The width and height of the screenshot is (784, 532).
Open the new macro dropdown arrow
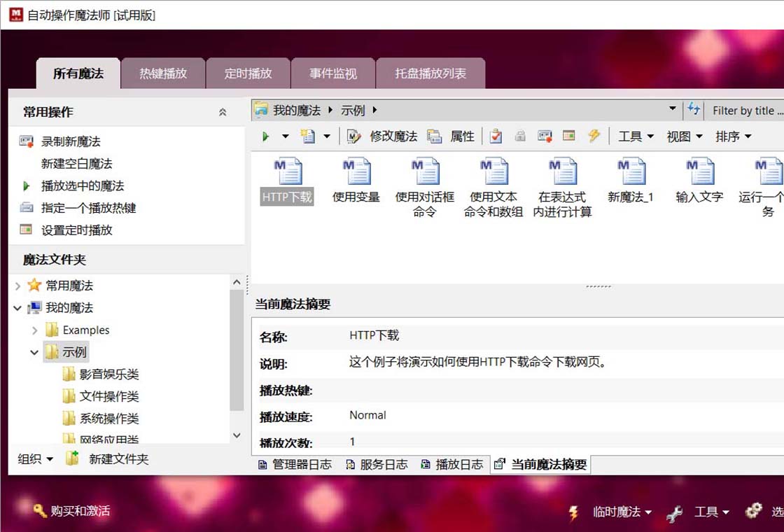pos(326,136)
